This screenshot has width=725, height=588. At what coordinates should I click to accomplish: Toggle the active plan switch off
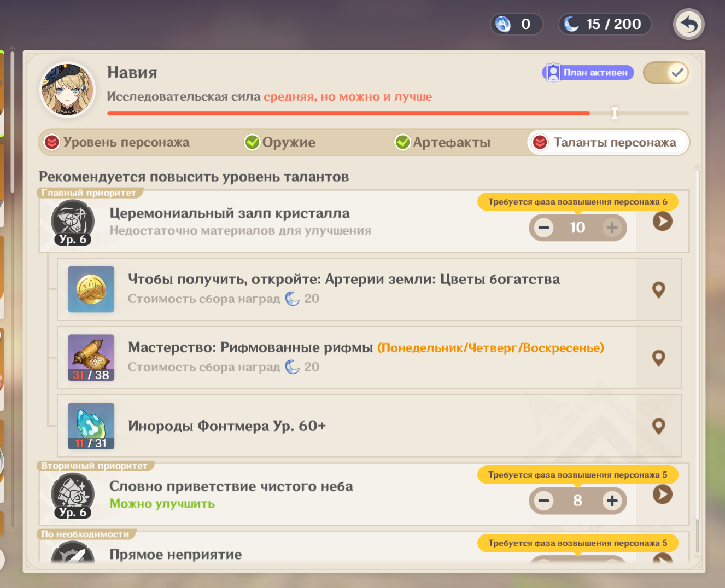[665, 73]
